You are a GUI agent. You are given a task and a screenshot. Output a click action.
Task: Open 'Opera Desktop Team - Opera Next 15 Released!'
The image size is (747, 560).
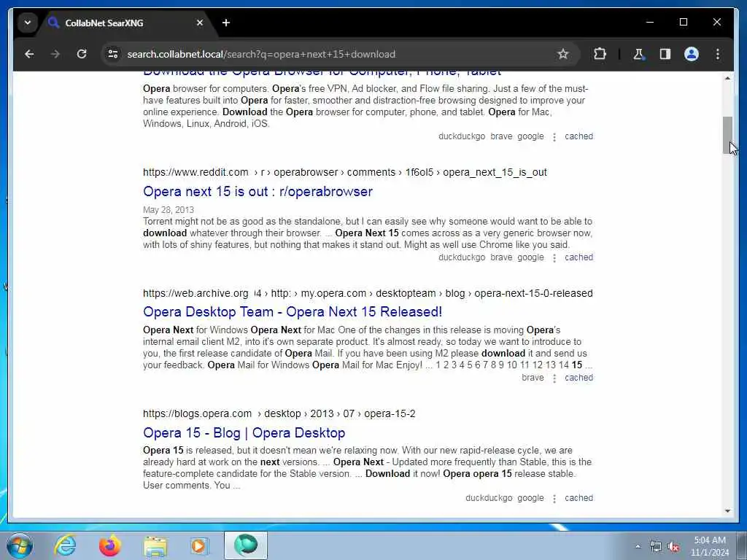point(293,312)
